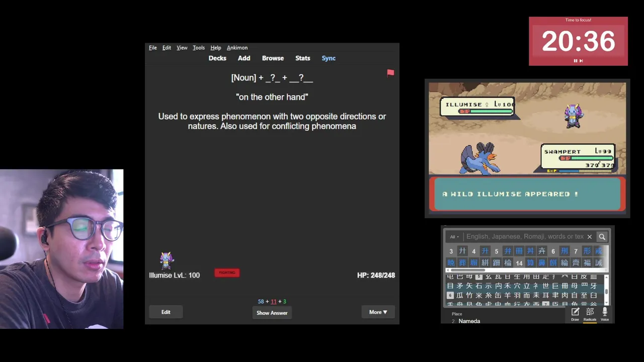The height and width of the screenshot is (362, 644).
Task: Click the Show Answer button
Action: pyautogui.click(x=272, y=313)
